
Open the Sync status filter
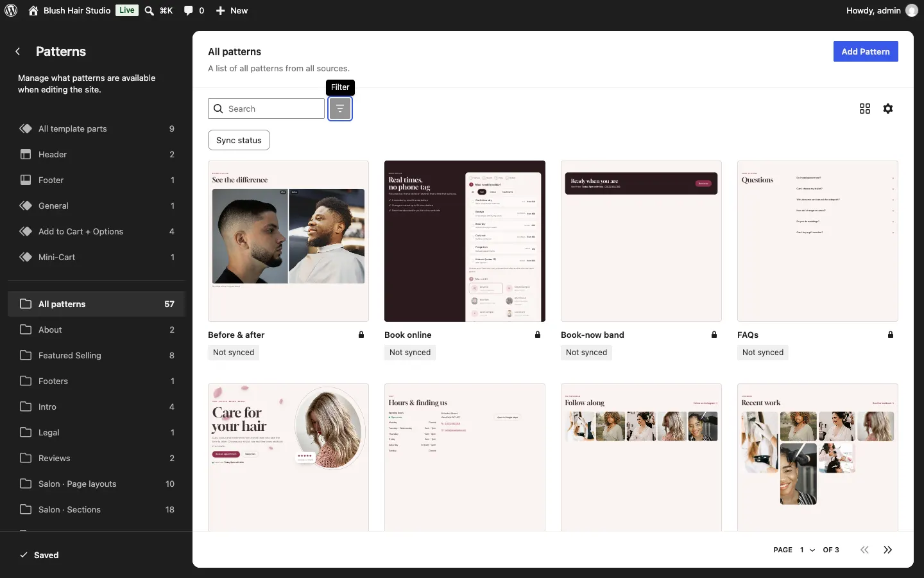point(239,140)
